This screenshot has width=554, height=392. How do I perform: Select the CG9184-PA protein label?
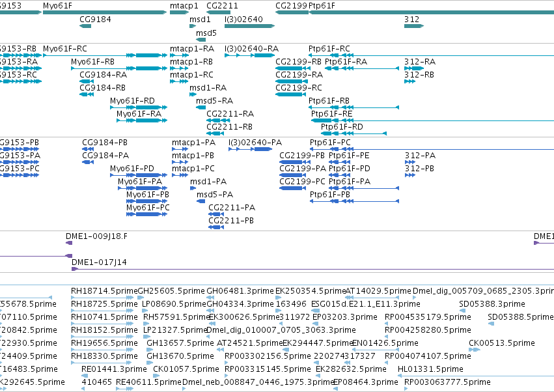[105, 156]
